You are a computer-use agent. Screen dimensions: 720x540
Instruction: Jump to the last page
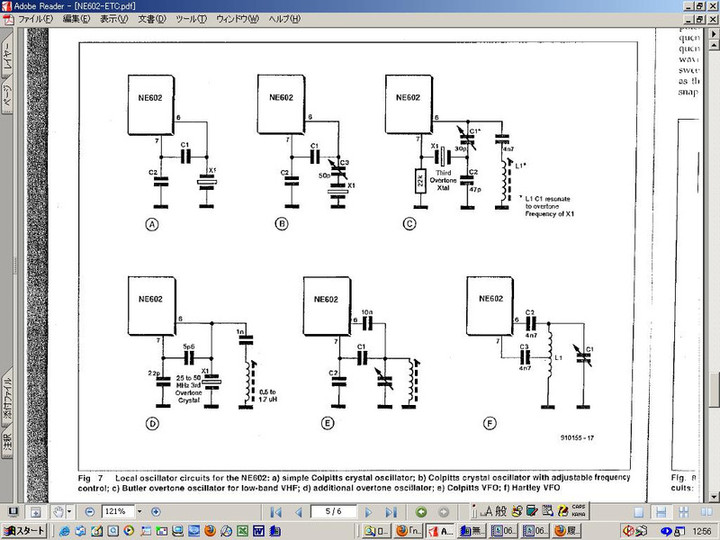390,512
